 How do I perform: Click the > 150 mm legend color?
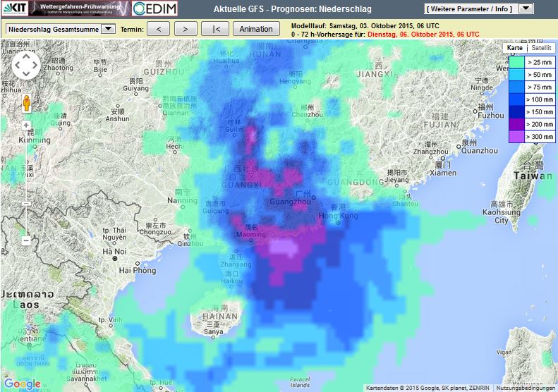(516, 112)
